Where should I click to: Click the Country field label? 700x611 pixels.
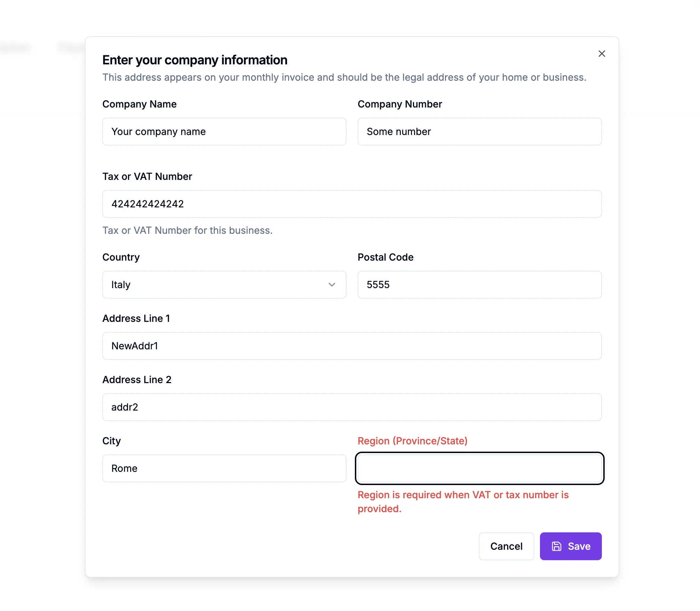121,257
